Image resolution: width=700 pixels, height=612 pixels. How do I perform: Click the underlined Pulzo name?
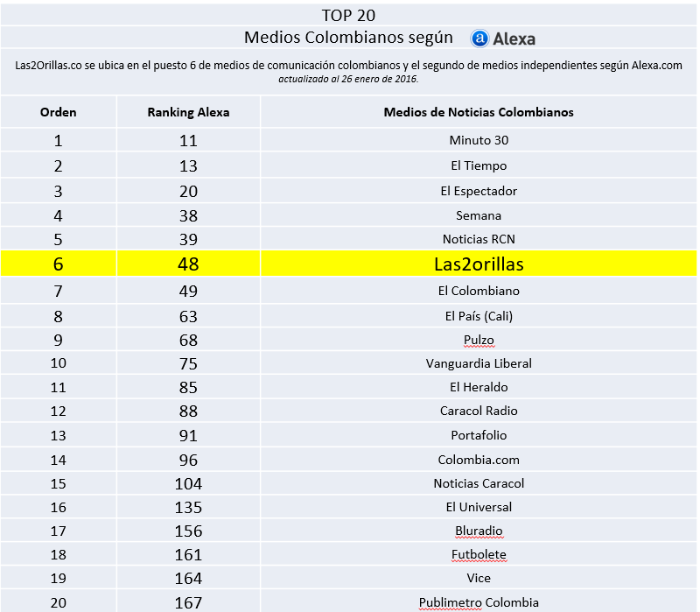tap(479, 340)
